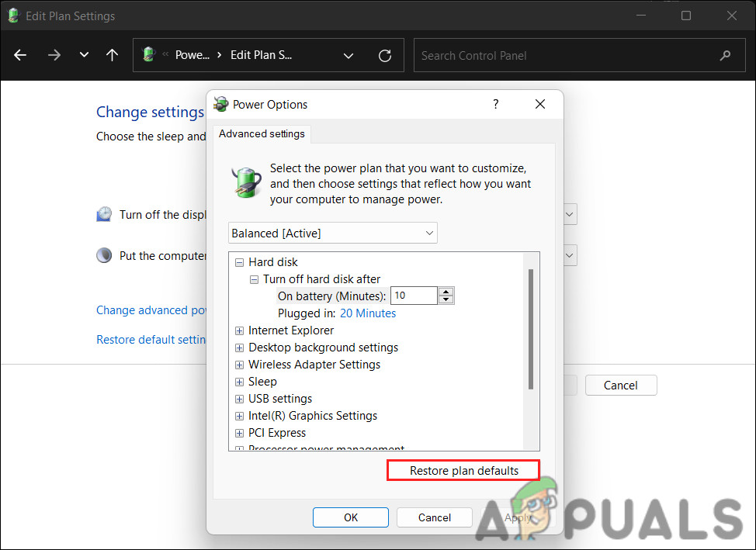Collapse the Hard disk settings tree
The height and width of the screenshot is (550, 756).
(239, 262)
